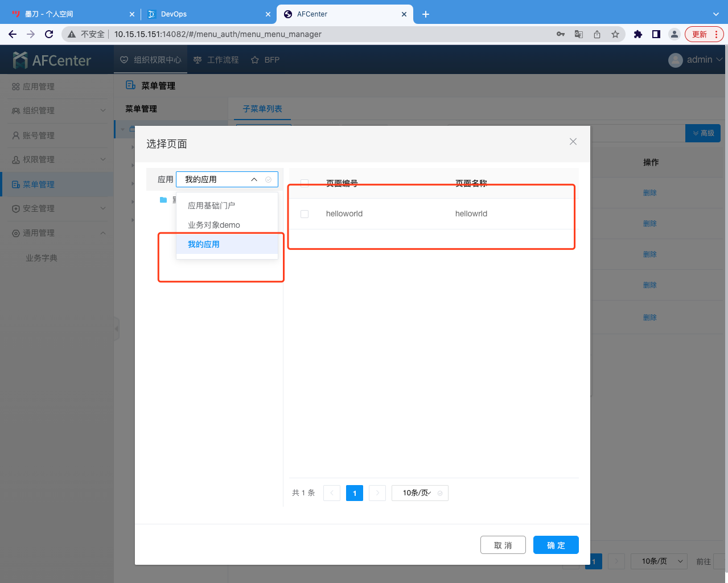Choose 业务对象demo in the dropdown list

(x=214, y=225)
